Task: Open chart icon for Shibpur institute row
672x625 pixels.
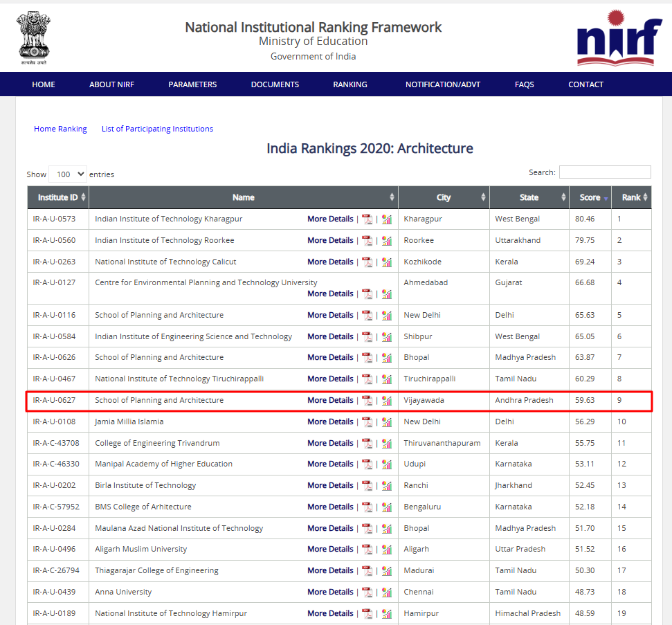Action: 387,336
